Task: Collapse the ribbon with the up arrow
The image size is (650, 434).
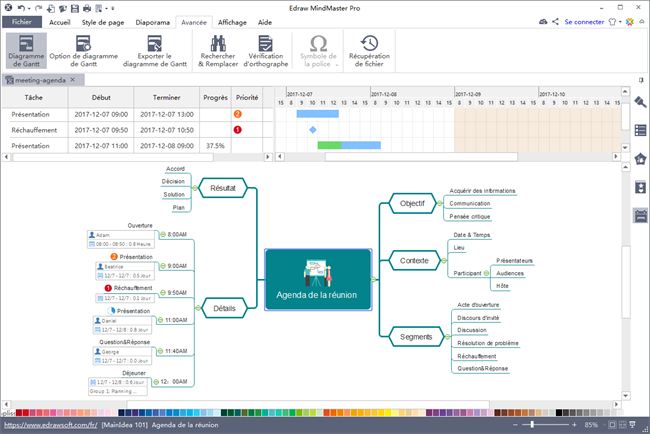Action: 642,22
